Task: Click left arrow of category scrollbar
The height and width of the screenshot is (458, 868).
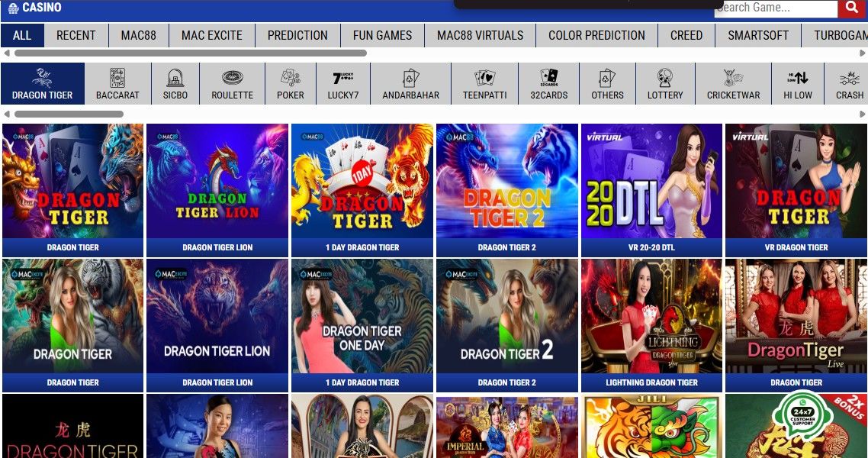Action: 7,114
